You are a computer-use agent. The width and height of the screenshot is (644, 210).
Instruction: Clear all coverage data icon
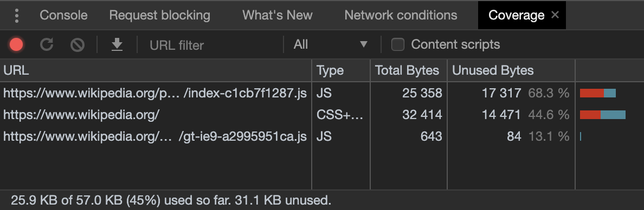(x=77, y=44)
